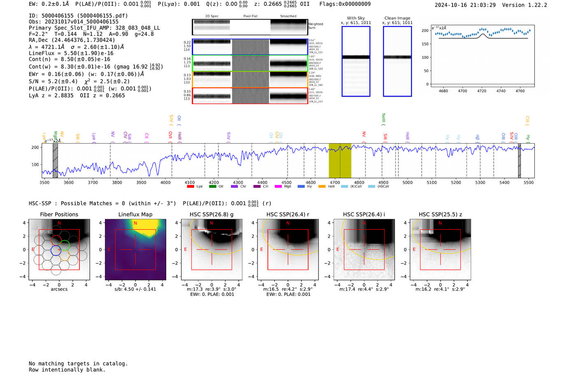Click the hatched gray region near 5460 Å
Screen dimensions: 576x392
[x=519, y=160]
